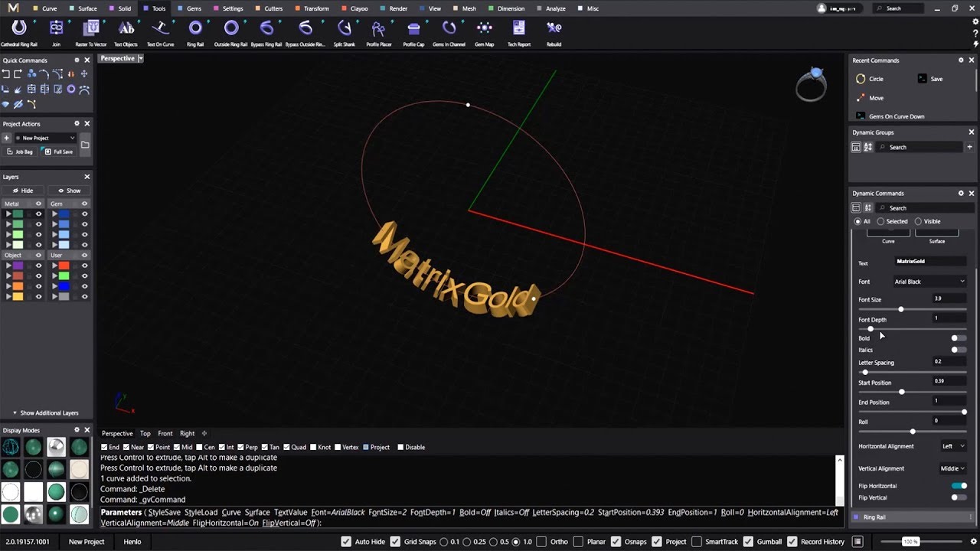Click the Join tool icon
980x551 pixels.
(56, 32)
